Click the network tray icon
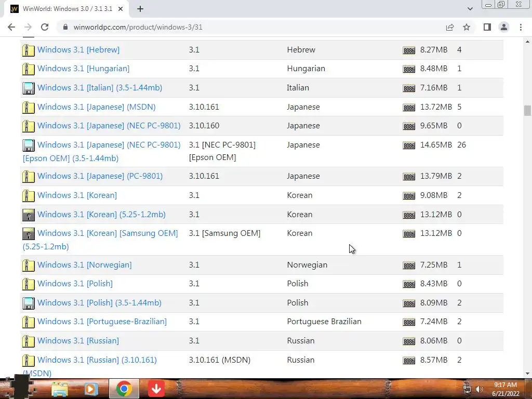 click(467, 389)
